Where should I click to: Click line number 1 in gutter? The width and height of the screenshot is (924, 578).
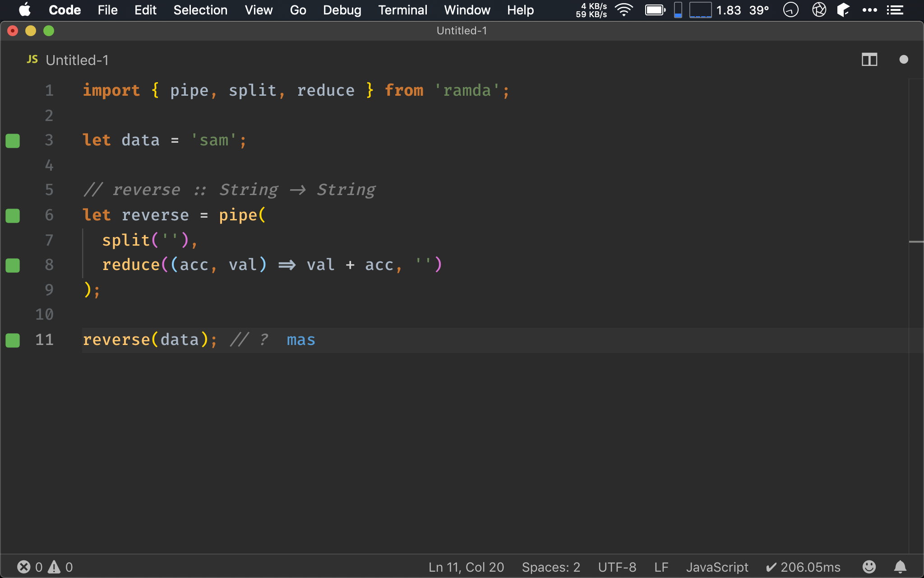tap(49, 91)
